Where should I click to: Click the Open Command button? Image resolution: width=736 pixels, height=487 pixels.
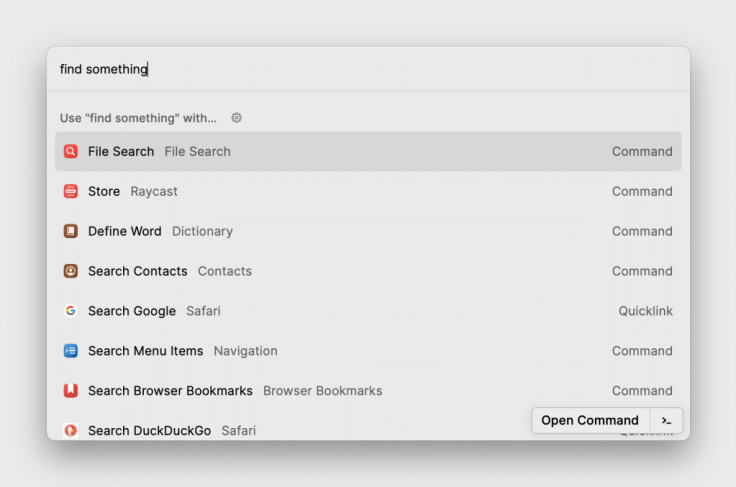pyautogui.click(x=590, y=420)
